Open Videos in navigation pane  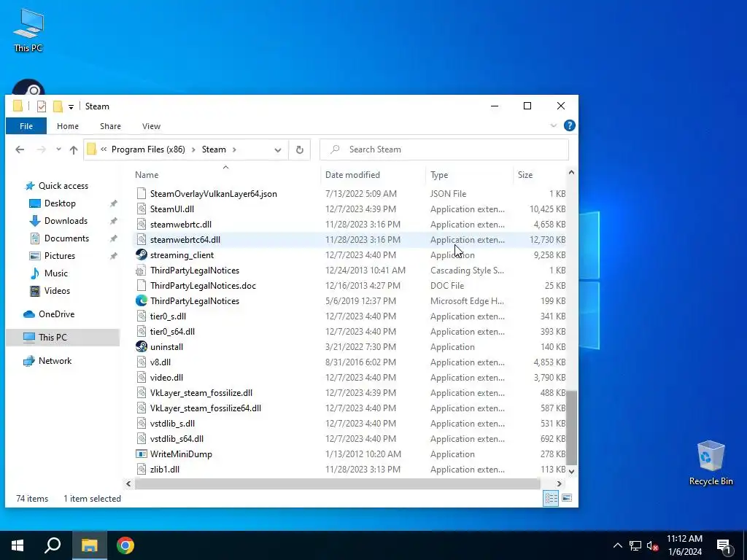click(x=57, y=291)
